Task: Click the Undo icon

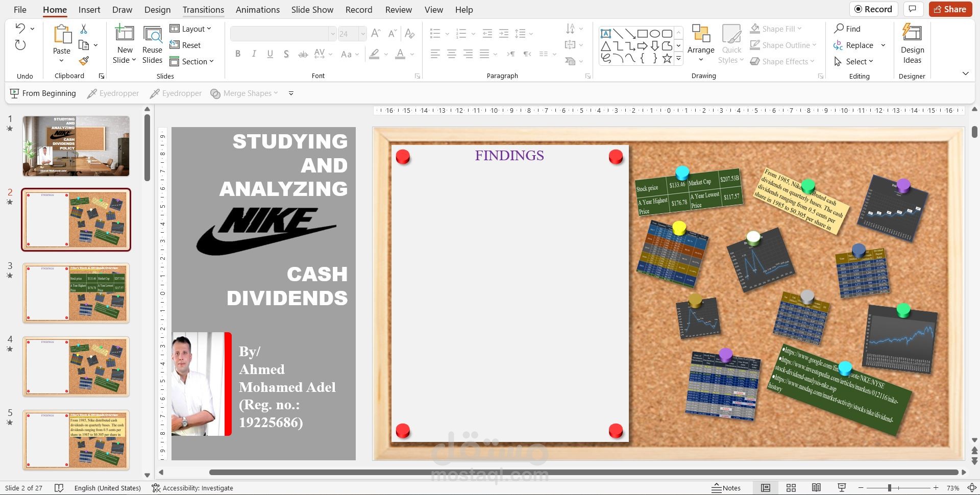Action: pyautogui.click(x=20, y=29)
